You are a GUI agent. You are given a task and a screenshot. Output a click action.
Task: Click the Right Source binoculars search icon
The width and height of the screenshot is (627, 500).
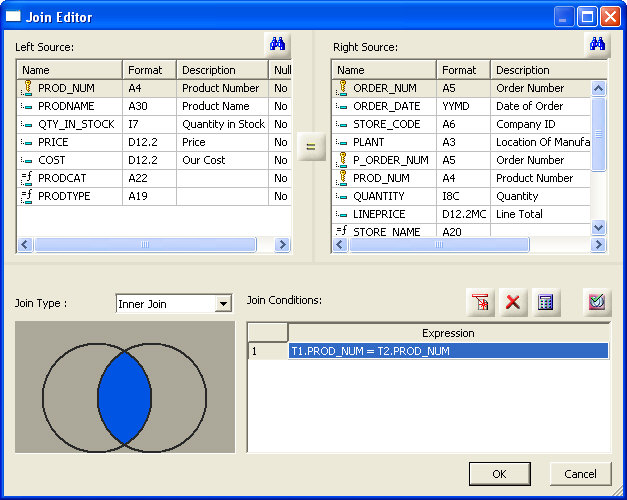[x=597, y=44]
